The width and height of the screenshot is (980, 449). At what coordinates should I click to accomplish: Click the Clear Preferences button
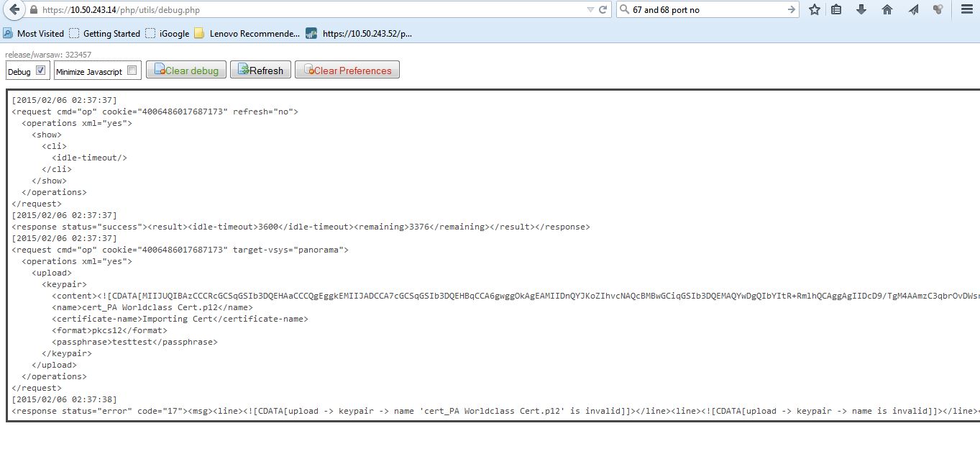click(x=347, y=70)
